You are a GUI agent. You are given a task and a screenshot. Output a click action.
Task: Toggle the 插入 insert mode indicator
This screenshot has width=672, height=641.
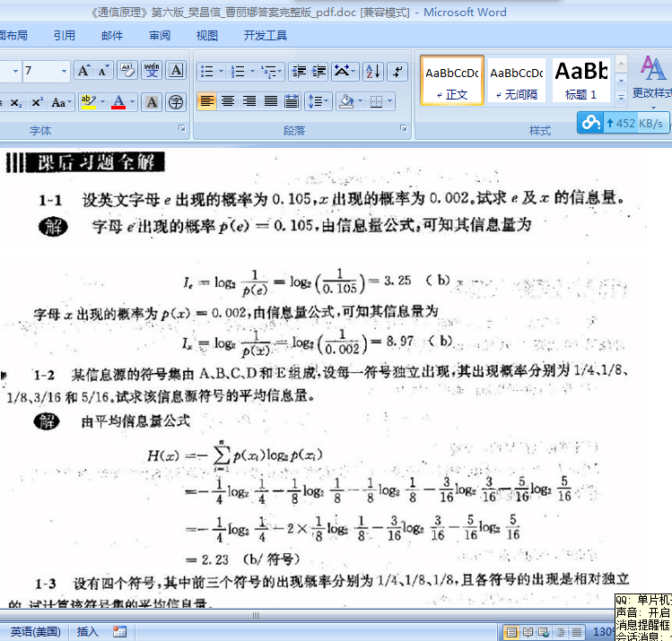point(87,632)
